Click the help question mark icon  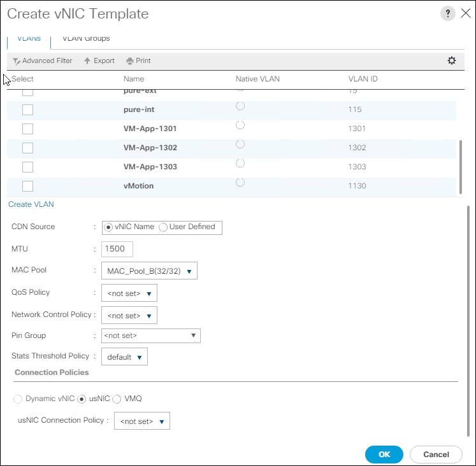pos(447,14)
